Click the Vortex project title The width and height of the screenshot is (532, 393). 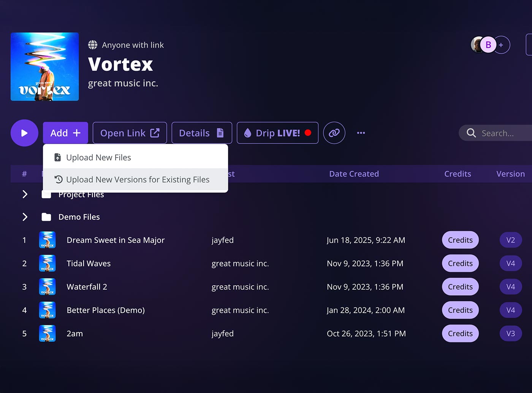pos(120,64)
